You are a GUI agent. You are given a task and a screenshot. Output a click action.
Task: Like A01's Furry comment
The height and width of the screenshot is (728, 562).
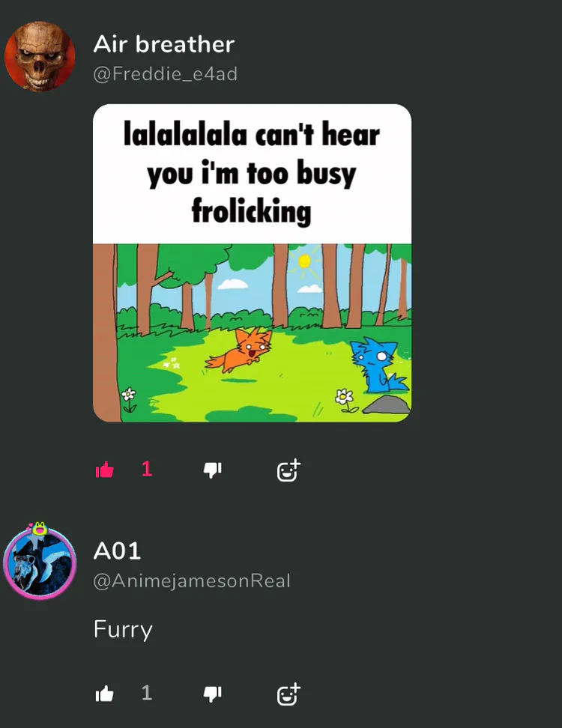[104, 694]
